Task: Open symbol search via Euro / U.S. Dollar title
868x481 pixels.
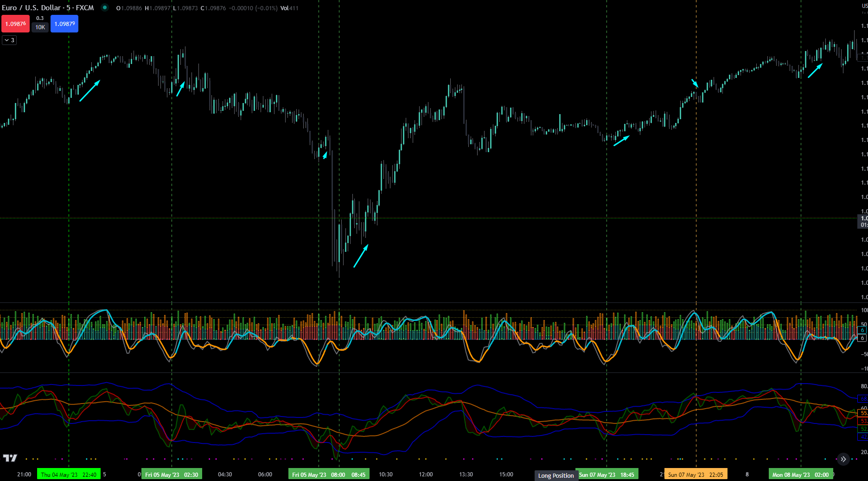Action: [x=48, y=8]
